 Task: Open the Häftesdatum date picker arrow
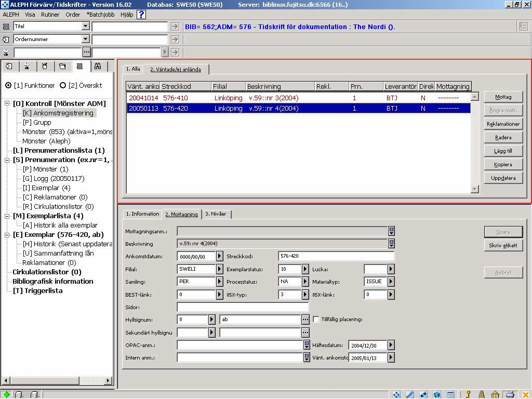(391, 345)
